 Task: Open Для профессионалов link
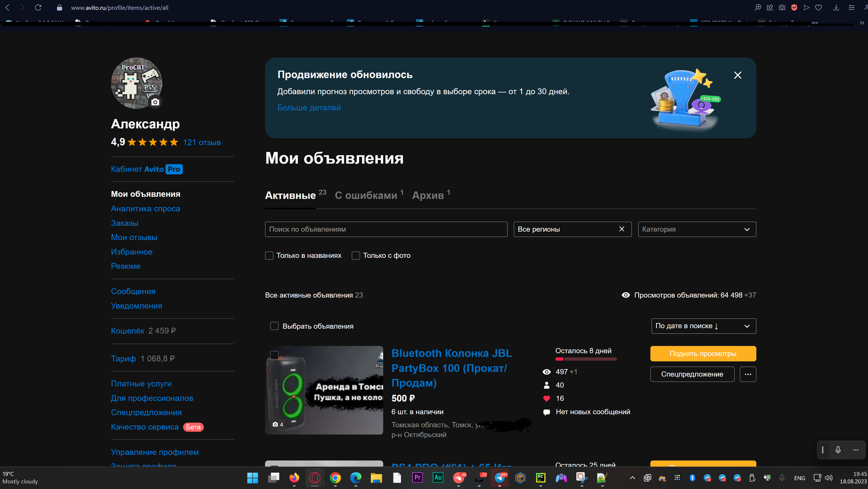point(152,398)
